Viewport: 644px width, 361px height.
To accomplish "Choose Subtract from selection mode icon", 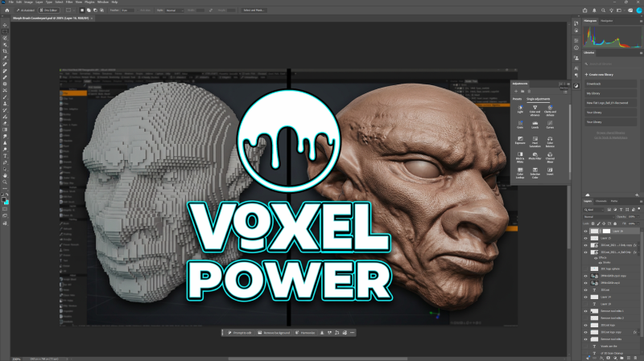I will 95,10.
